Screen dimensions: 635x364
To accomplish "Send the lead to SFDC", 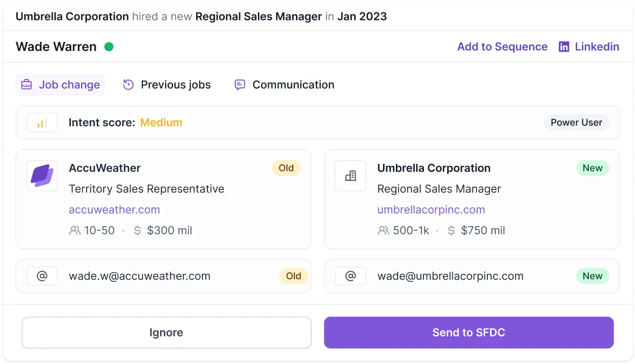I will (x=468, y=332).
